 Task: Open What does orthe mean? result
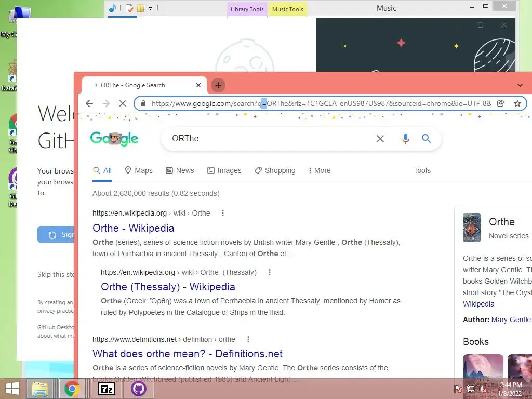[187, 354]
